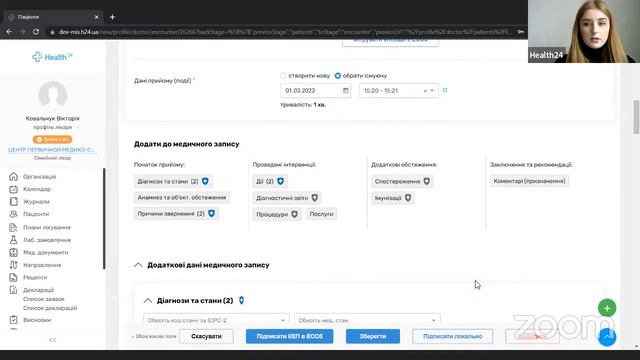This screenshot has width=640, height=360.
Task: Click the Зберегти button
Action: pyautogui.click(x=373, y=336)
